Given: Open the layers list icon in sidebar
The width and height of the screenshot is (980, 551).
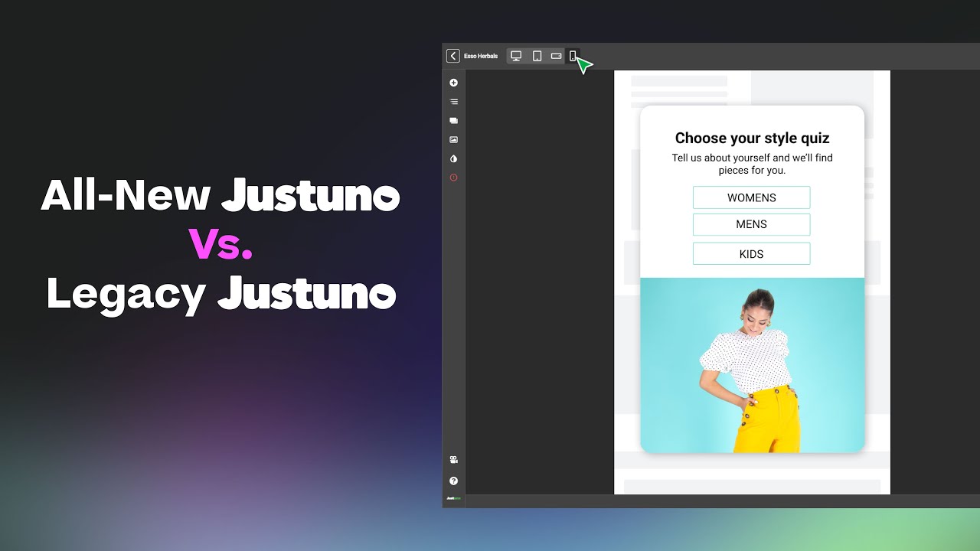Looking at the screenshot, I should (x=454, y=102).
